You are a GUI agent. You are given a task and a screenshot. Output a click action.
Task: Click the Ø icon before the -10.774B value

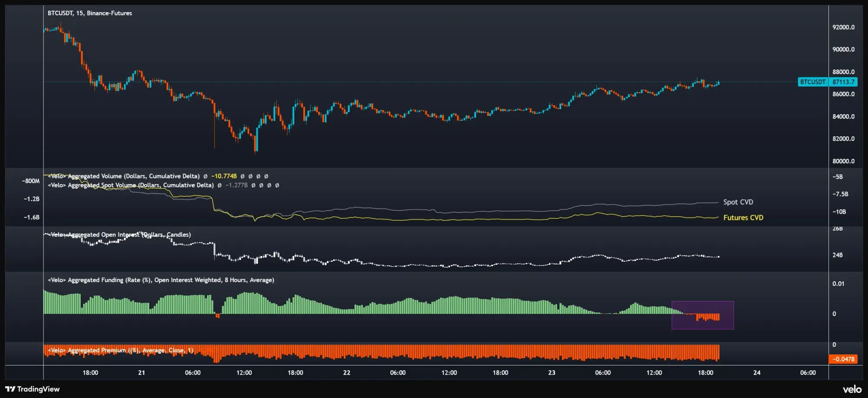205,177
